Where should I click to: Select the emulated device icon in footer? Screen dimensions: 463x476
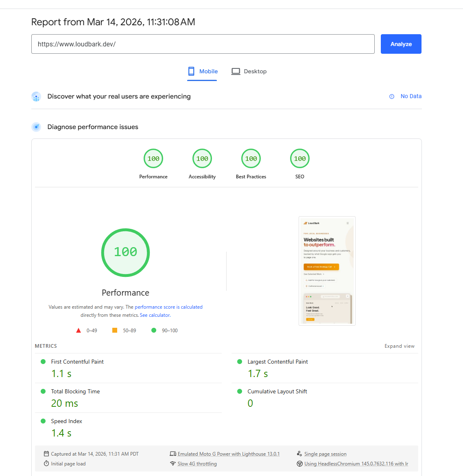173,454
